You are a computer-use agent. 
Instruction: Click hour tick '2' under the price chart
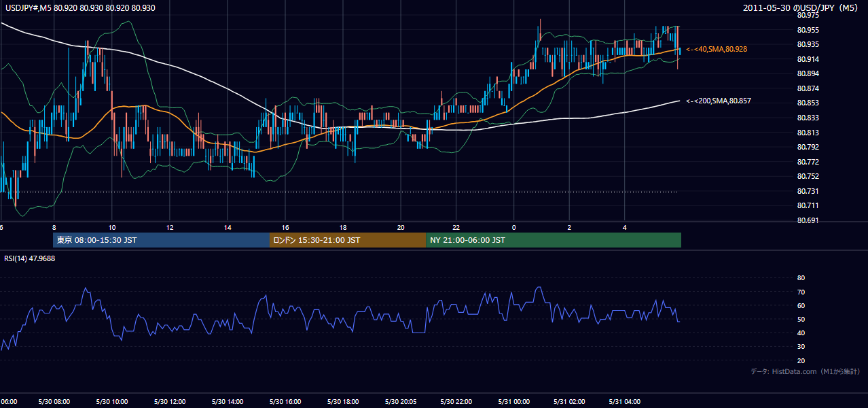[568, 227]
